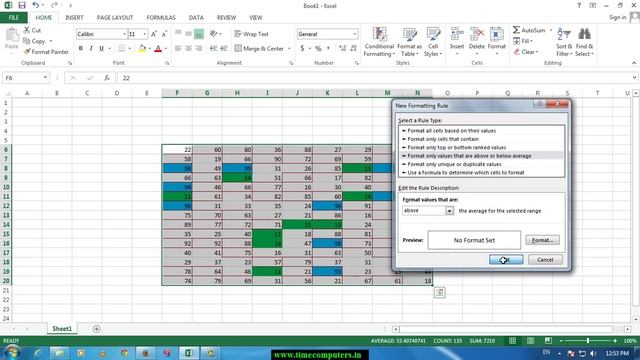This screenshot has width=640, height=360.
Task: Click the Font Color red A
Action: click(x=158, y=49)
